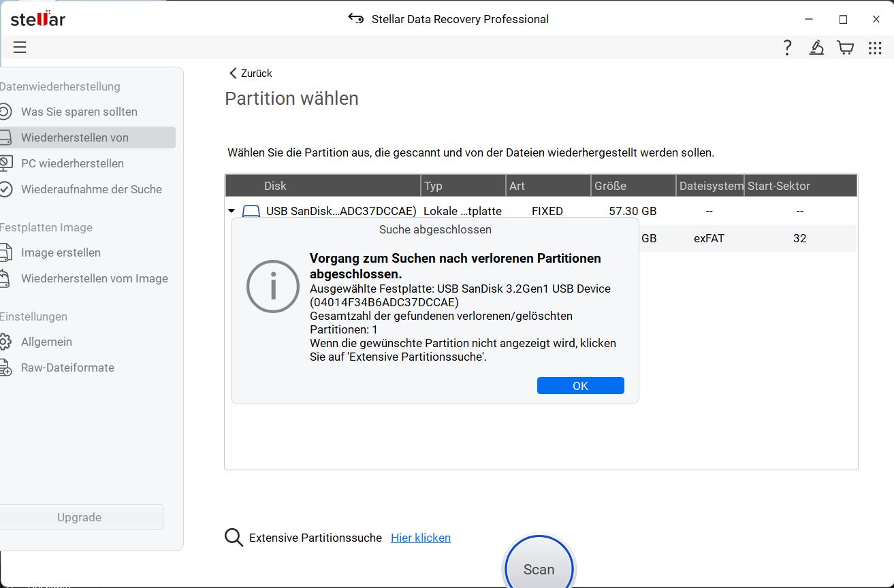The width and height of the screenshot is (894, 588).
Task: Open 'Wiederaufnahme der Suche' in sidebar
Action: [x=91, y=189]
